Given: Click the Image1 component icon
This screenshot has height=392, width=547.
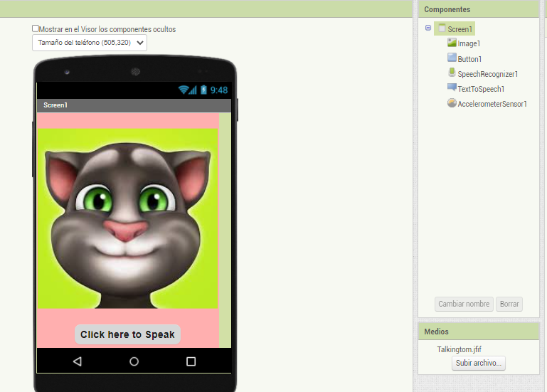Looking at the screenshot, I should pos(452,43).
